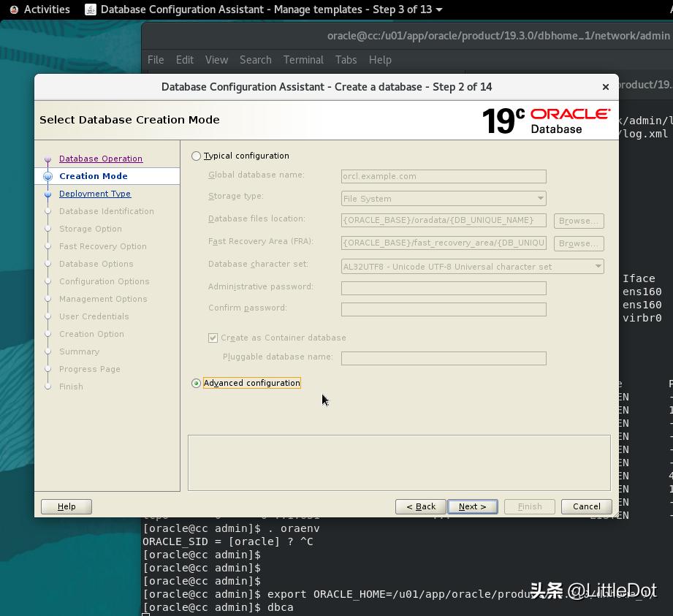Image resolution: width=673 pixels, height=616 pixels.
Task: Open terminal Help menu
Action: (380, 60)
